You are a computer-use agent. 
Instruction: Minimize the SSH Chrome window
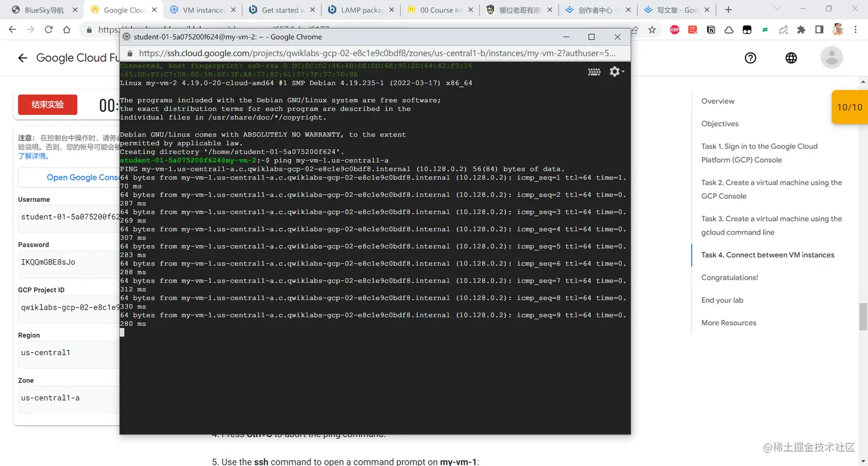click(565, 37)
